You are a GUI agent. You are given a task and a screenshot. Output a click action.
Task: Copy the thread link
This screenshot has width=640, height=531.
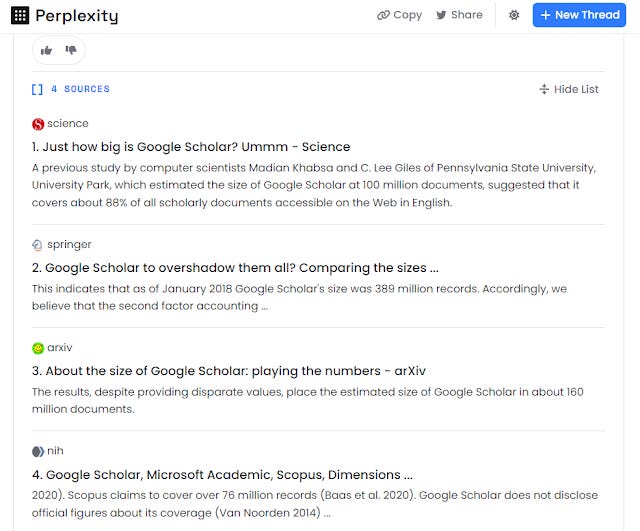click(399, 15)
